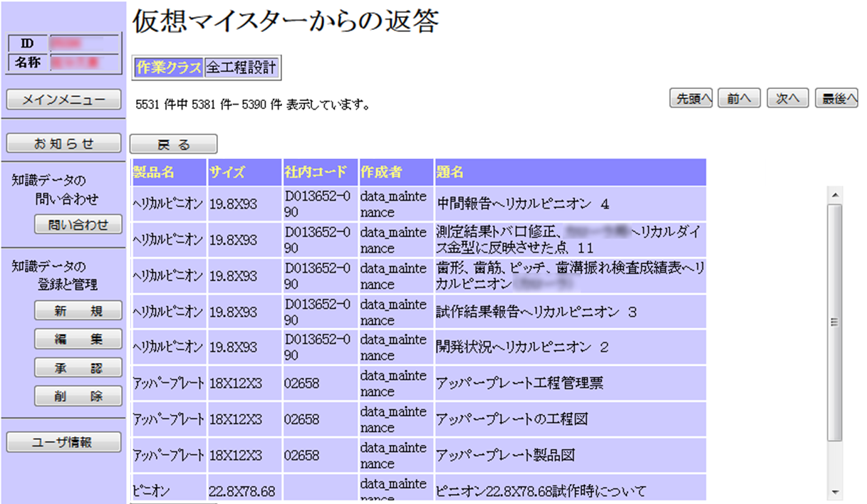Click the 削除 delete button

(78, 397)
